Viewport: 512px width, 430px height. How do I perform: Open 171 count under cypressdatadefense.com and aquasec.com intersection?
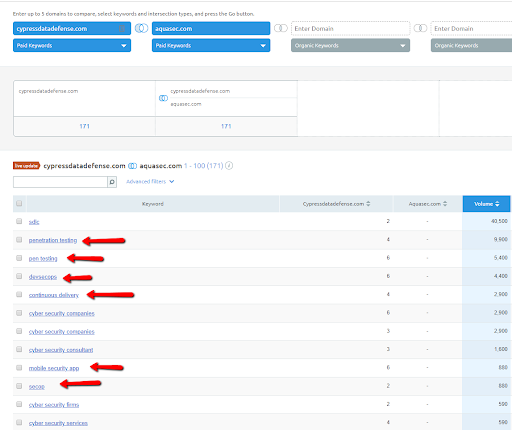pyautogui.click(x=226, y=126)
